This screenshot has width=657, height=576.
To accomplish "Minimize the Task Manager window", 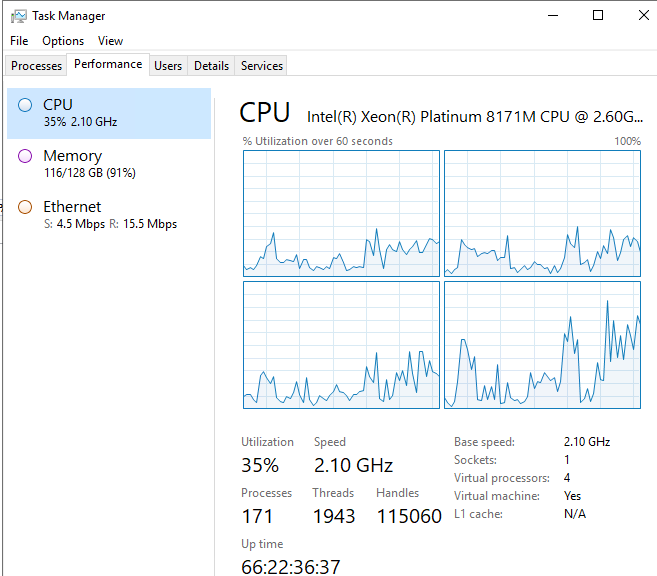I will [553, 15].
